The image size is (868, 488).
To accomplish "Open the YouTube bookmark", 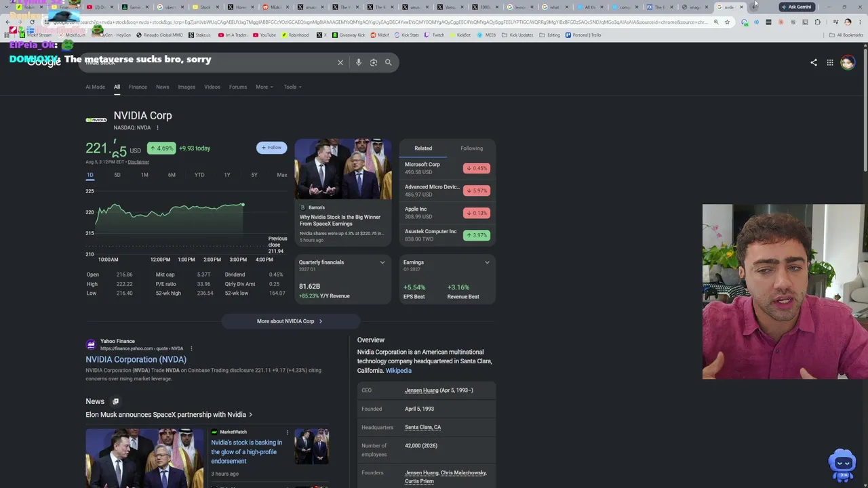I will click(x=264, y=35).
